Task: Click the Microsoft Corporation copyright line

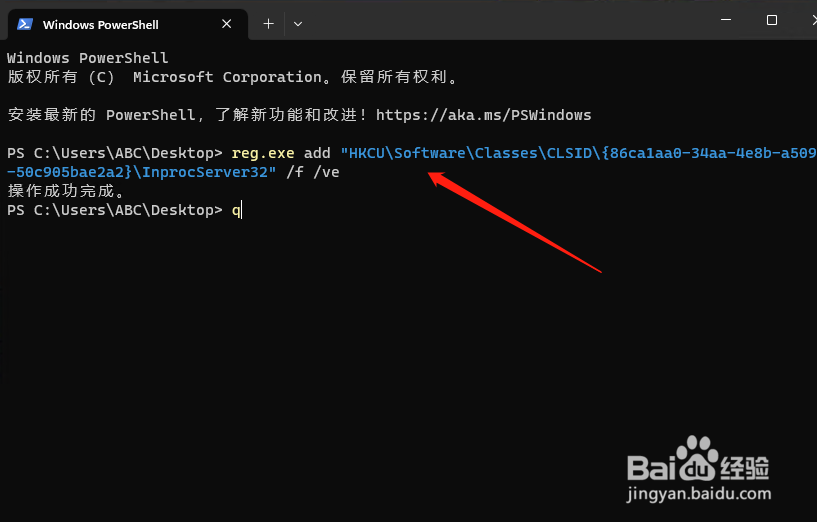Action: [232, 77]
